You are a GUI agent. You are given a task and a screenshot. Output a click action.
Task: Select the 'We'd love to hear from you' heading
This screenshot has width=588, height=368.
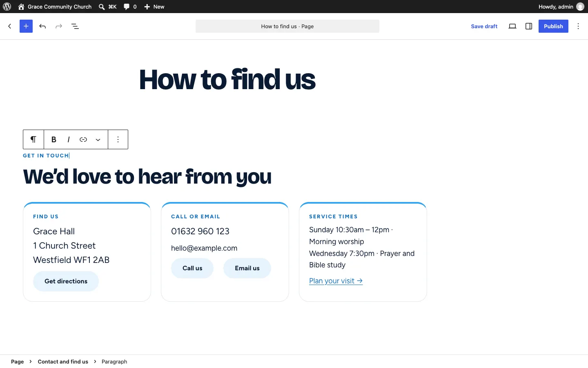click(147, 177)
